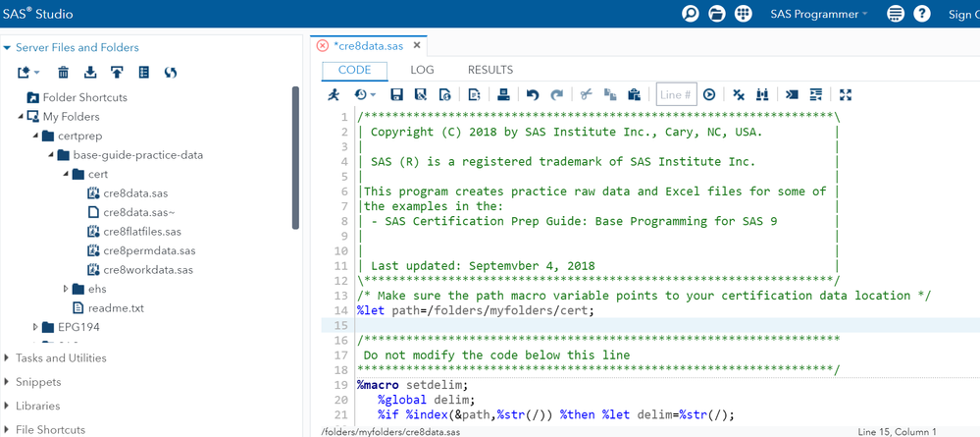Cut selected code with scissors icon
The width and height of the screenshot is (980, 437).
[586, 94]
